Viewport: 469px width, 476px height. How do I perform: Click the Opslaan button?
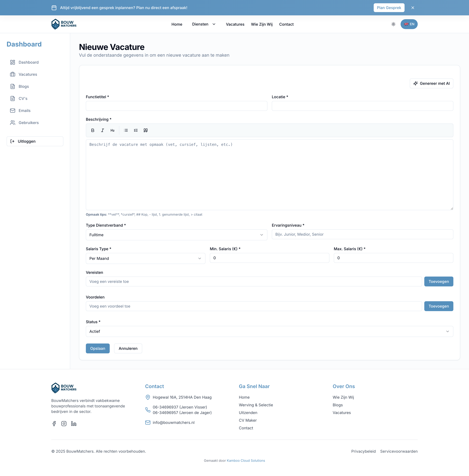pos(98,348)
